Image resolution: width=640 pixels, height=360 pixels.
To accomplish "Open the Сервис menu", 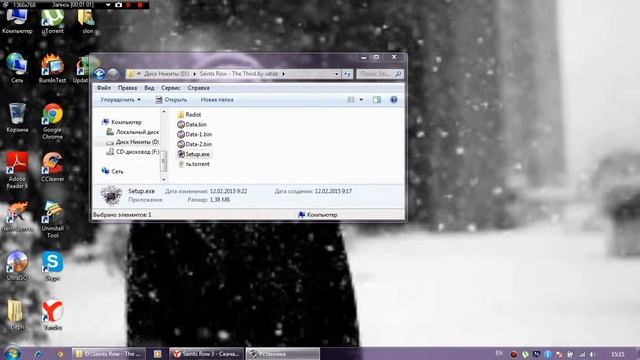I will 171,88.
